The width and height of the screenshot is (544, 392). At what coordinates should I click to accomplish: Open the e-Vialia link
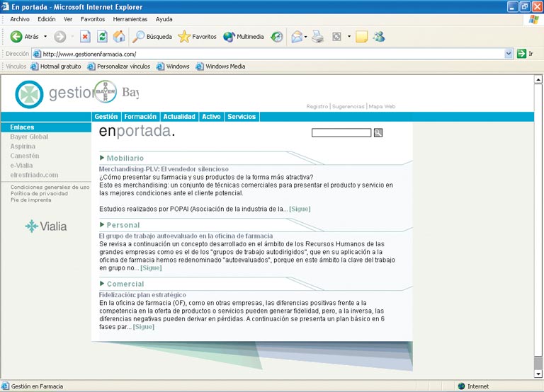[21, 166]
